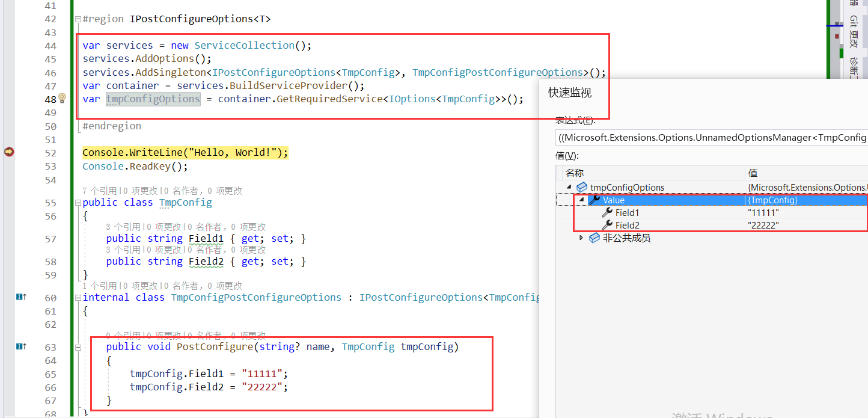Click the cube icon next to tmpConfigOptions
The height and width of the screenshot is (418, 868).
(582, 187)
